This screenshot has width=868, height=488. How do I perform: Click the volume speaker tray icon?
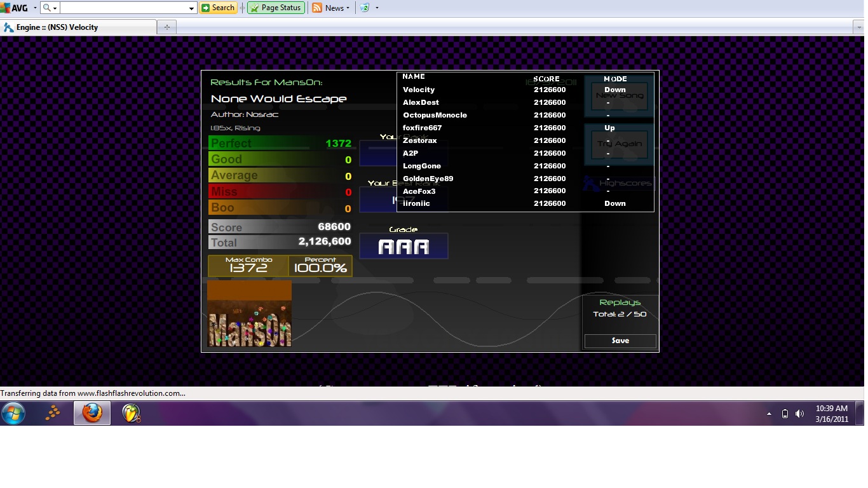799,414
